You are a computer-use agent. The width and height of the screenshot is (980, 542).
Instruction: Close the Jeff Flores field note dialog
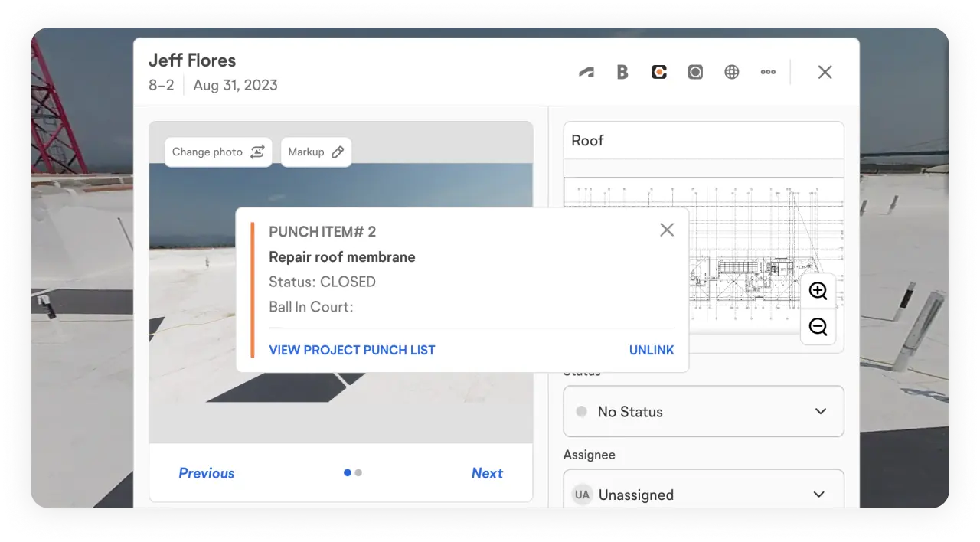pyautogui.click(x=825, y=72)
